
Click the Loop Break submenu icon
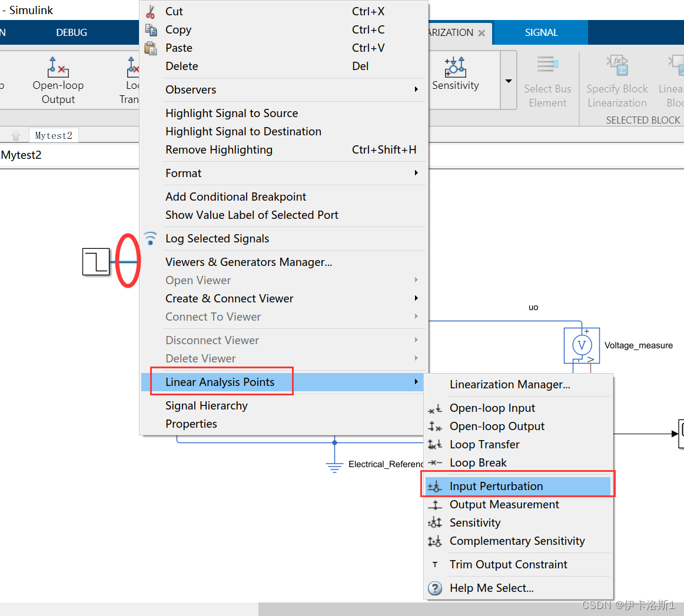435,462
